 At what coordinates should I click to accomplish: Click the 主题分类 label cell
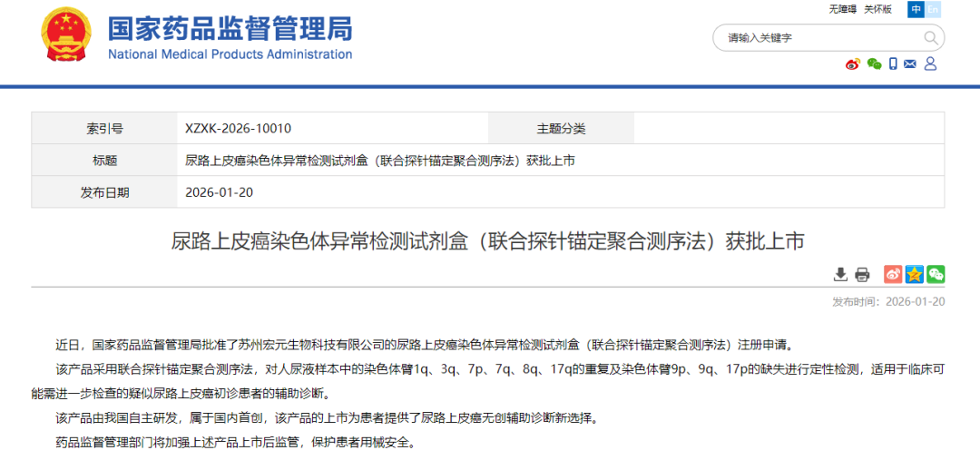[x=561, y=129]
